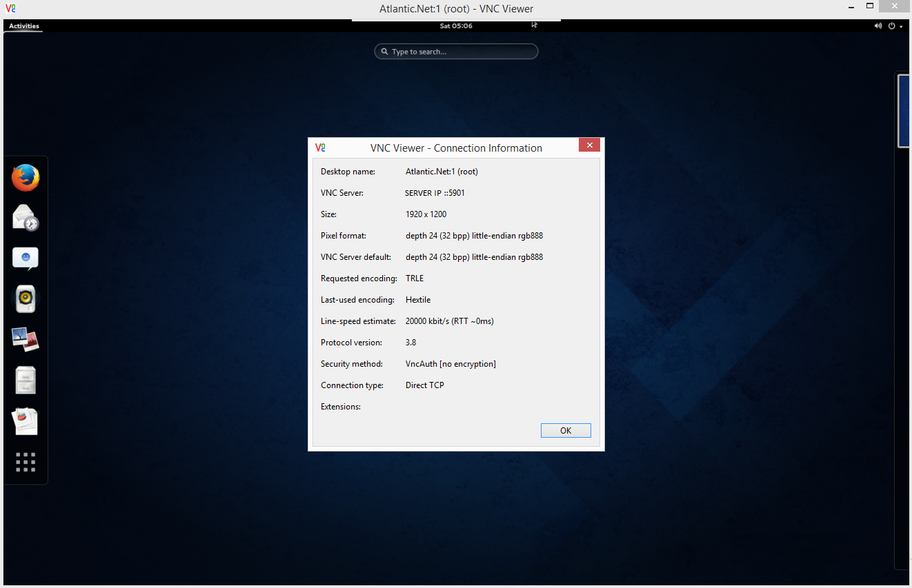Click the search magnifier icon
The width and height of the screenshot is (912, 588).
pyautogui.click(x=384, y=52)
